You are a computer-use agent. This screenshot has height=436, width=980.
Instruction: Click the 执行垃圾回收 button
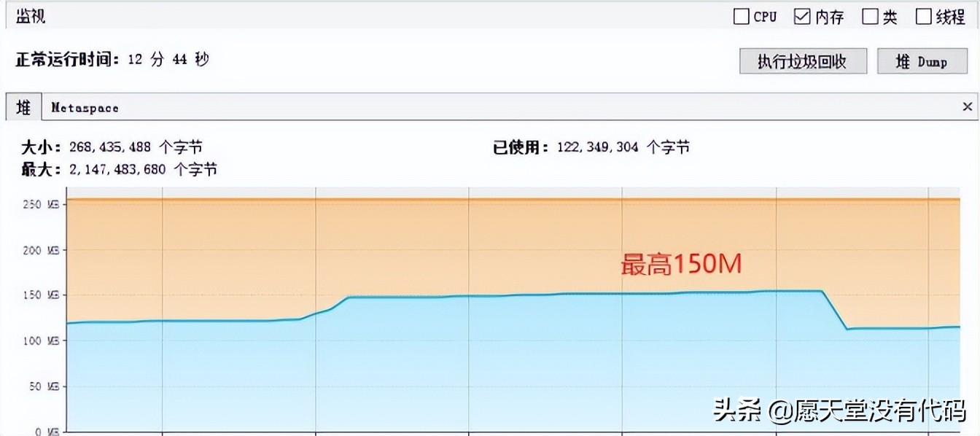point(803,61)
